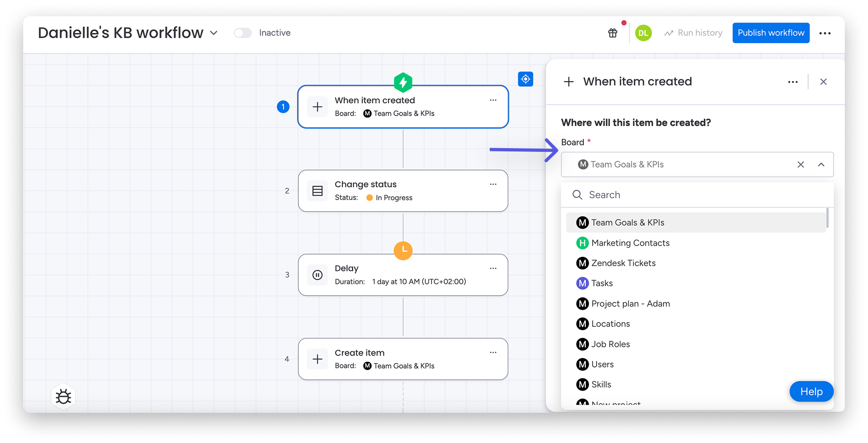Open the DL user avatar
This screenshot has height=443, width=868.
[x=643, y=33]
